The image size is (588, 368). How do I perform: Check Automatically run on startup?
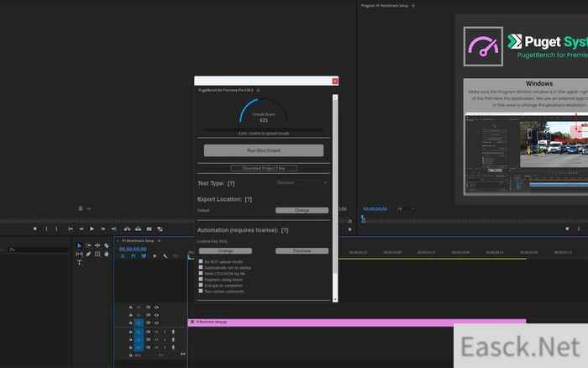coord(201,267)
